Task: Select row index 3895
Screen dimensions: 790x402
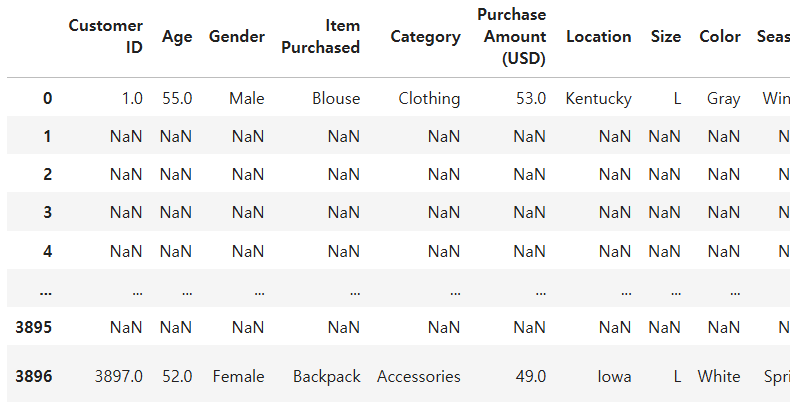Action: click(x=34, y=327)
